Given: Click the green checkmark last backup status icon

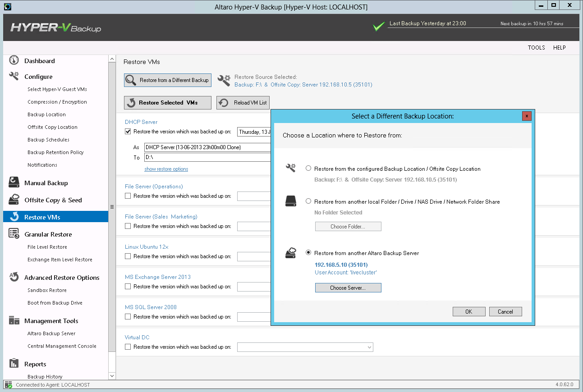Looking at the screenshot, I should pos(379,26).
